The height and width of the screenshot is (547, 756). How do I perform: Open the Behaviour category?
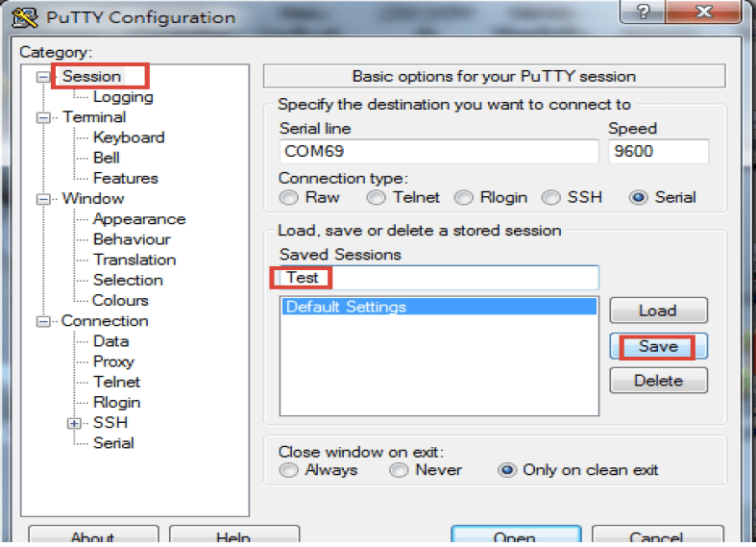(132, 239)
